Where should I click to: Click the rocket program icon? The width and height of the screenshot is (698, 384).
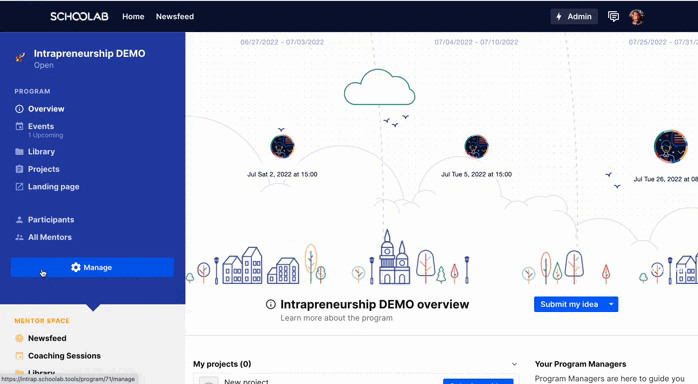[x=20, y=57]
